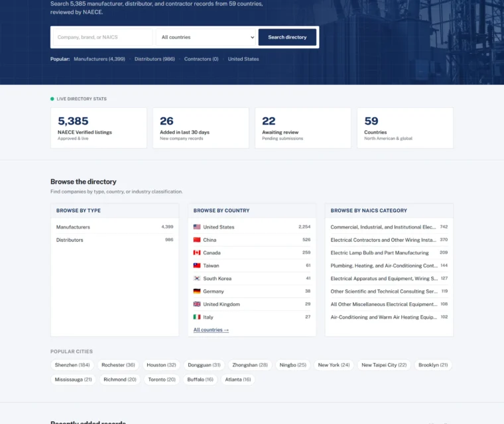Open the 5,385 NAECE Verified listings card
Image resolution: width=504 pixels, height=424 pixels.
(x=99, y=128)
